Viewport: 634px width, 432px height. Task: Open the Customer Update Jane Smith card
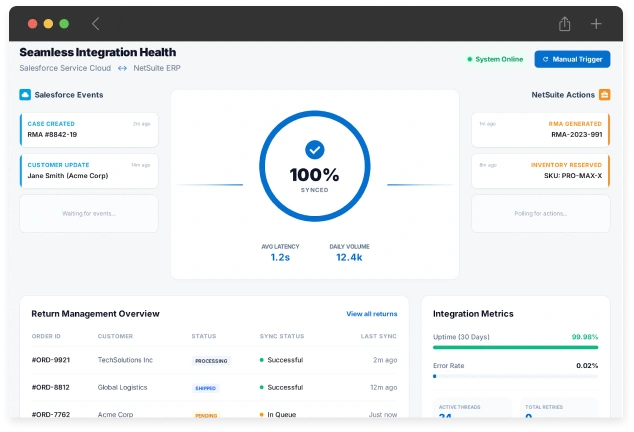(89, 171)
